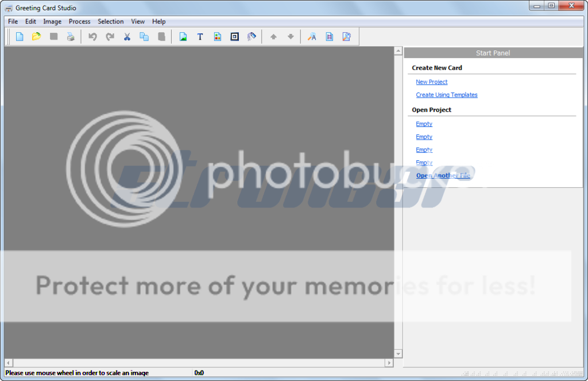Click the Start Panel header
The height and width of the screenshot is (381, 588).
493,53
